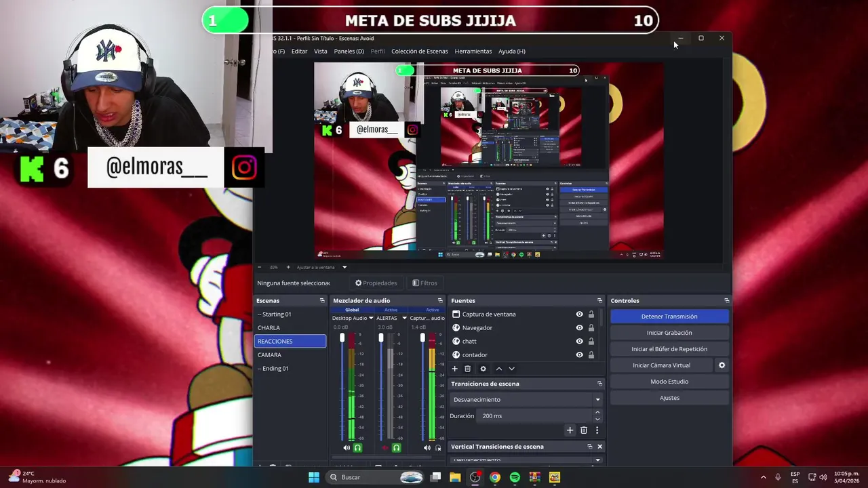Image resolution: width=868 pixels, height=488 pixels.
Task: Open Vertical transition type dropdown
Action: (526, 460)
